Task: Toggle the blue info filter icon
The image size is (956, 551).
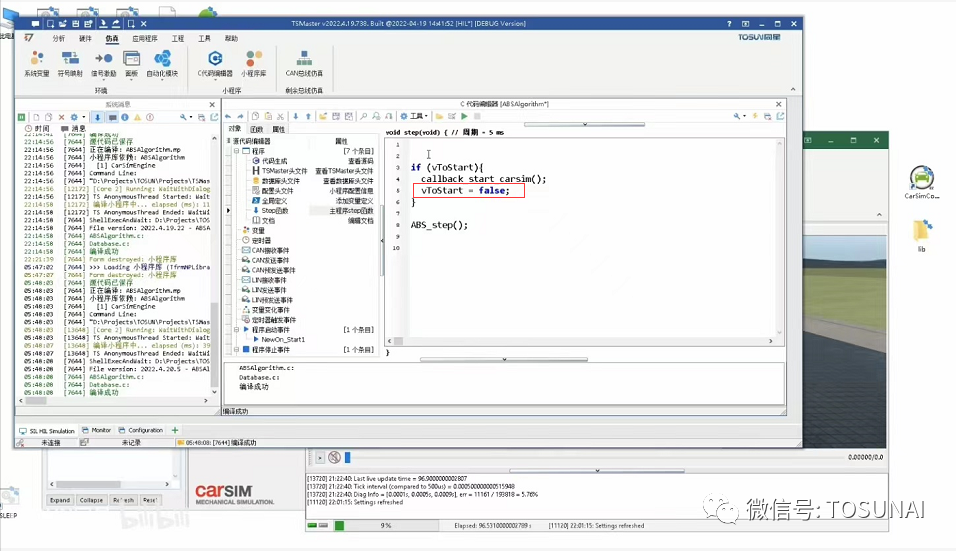Action: tap(125, 117)
